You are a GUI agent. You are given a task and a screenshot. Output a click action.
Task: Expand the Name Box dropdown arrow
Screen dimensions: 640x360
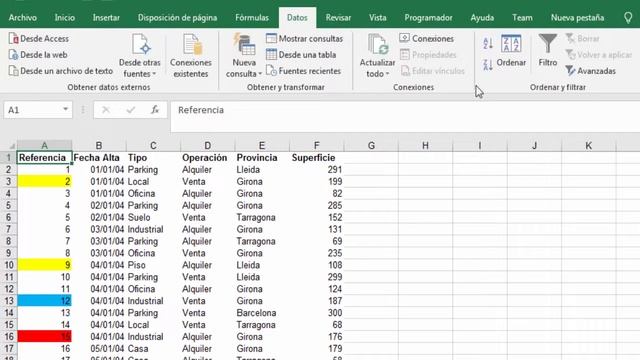point(65,109)
